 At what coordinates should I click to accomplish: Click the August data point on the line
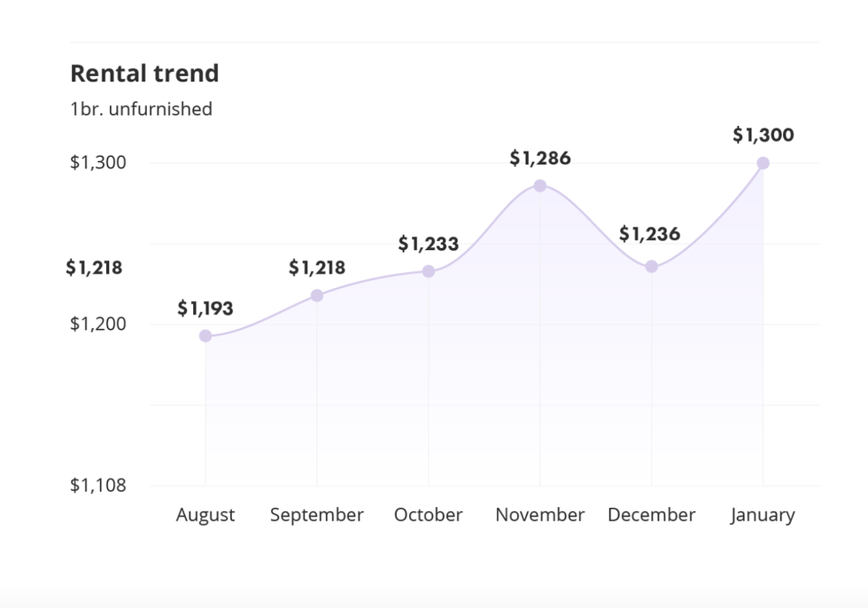tap(205, 336)
